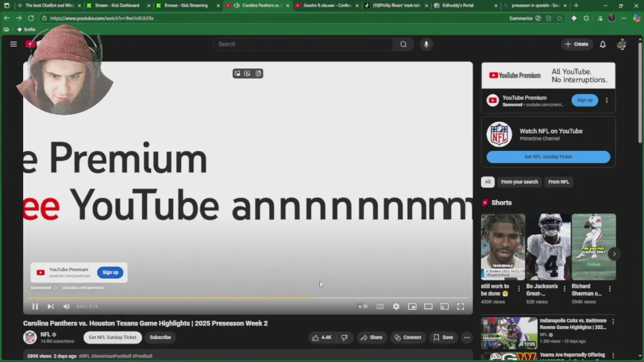Save the video to a playlist

click(443, 337)
